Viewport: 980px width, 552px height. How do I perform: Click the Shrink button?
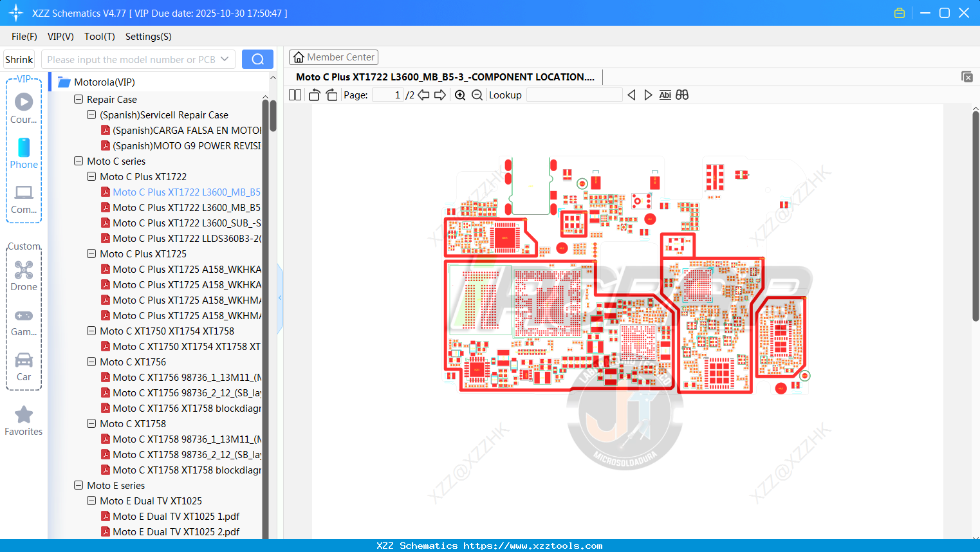[19, 59]
